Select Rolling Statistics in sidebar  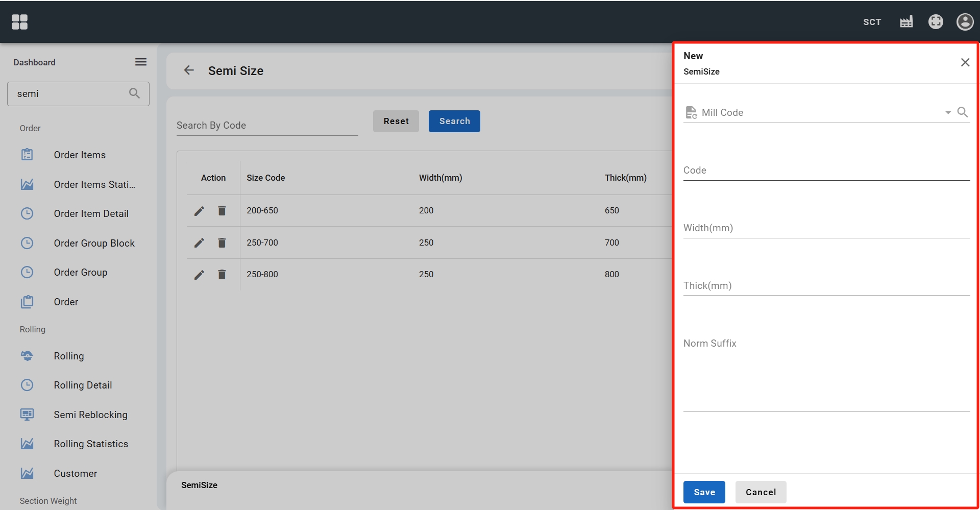tap(91, 444)
